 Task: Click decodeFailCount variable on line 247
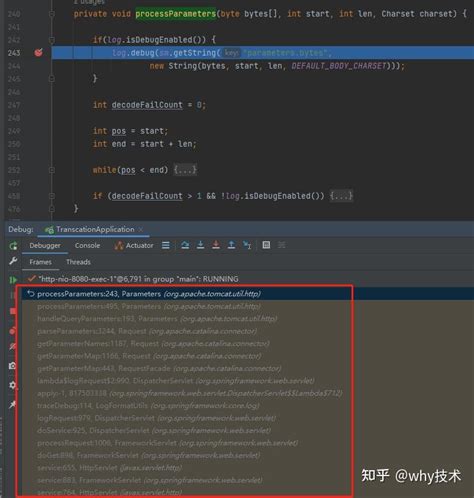click(x=147, y=105)
